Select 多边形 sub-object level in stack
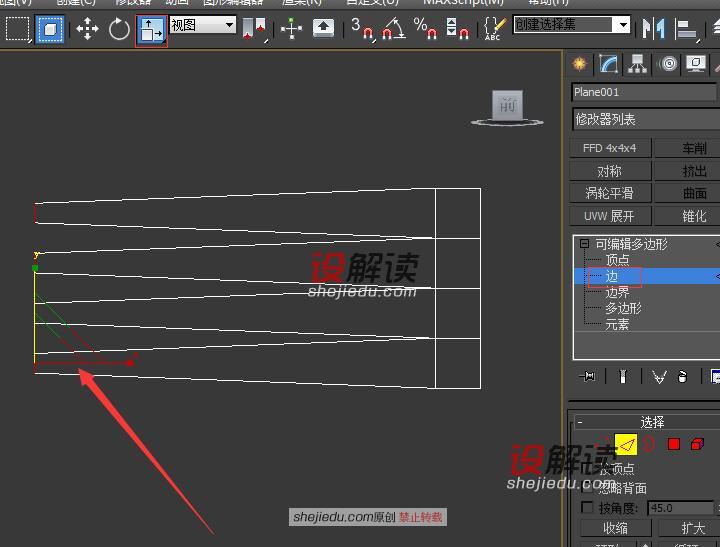The width and height of the screenshot is (720, 547). click(x=623, y=308)
